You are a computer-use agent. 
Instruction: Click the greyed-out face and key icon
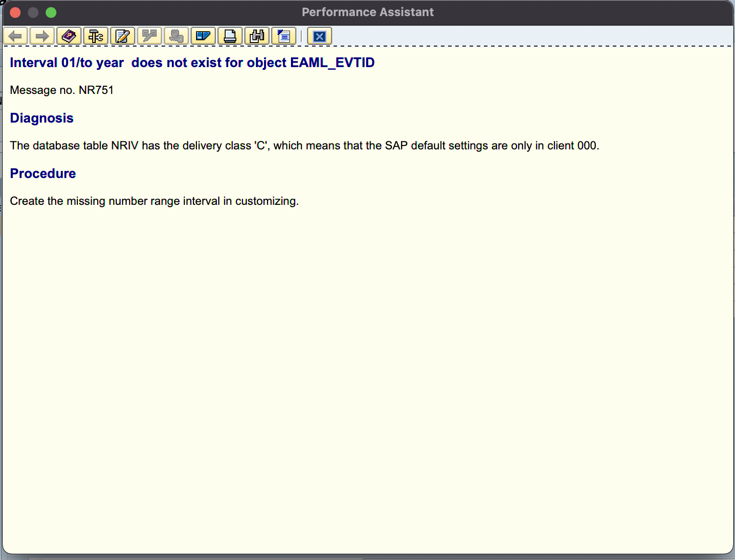pos(176,36)
